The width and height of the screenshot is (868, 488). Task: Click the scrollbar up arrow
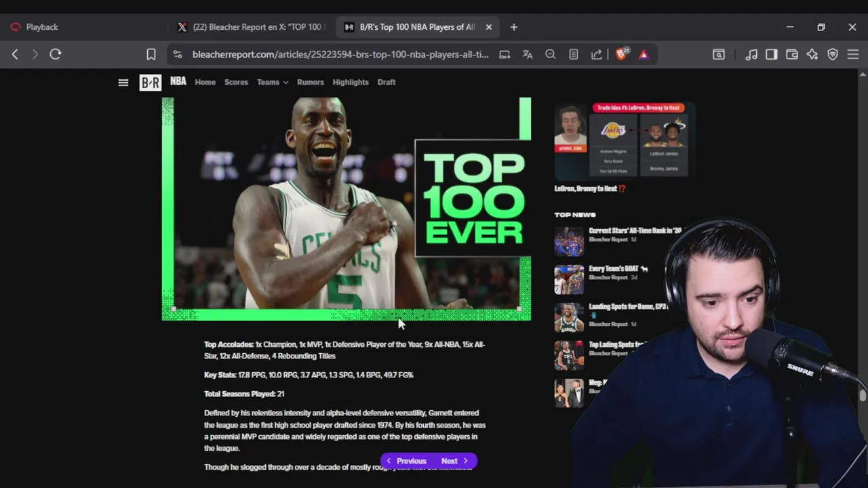point(863,74)
